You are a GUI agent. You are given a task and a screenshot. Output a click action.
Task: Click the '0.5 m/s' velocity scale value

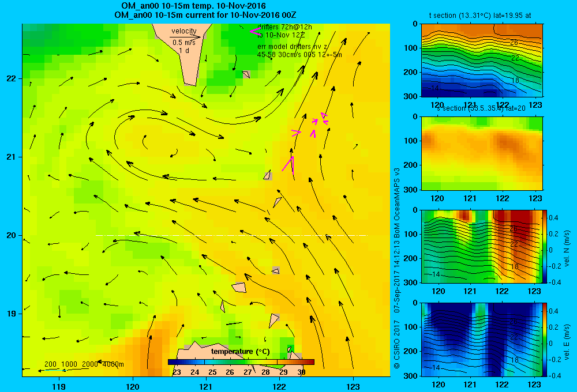[x=184, y=43]
